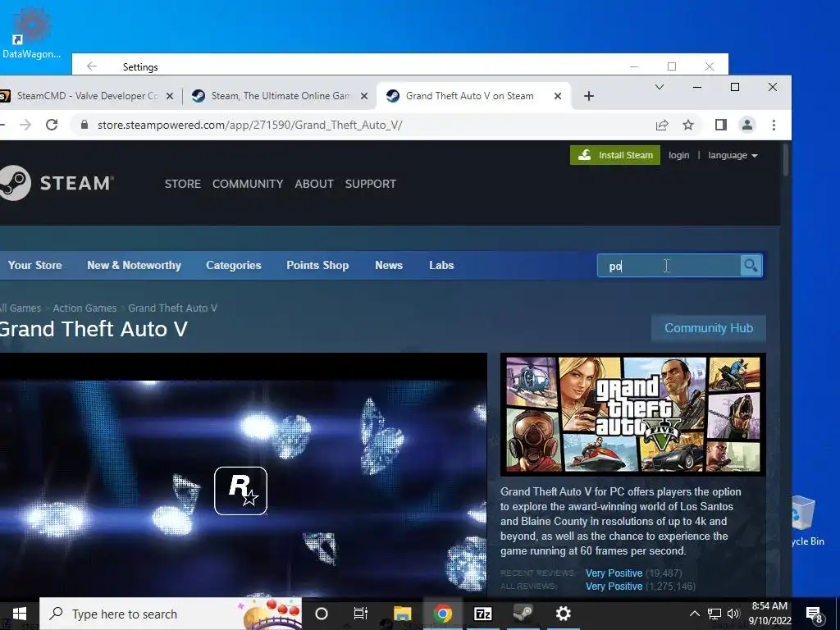Viewport: 840px width, 630px height.
Task: Open Steam from taskbar
Action: click(x=523, y=614)
